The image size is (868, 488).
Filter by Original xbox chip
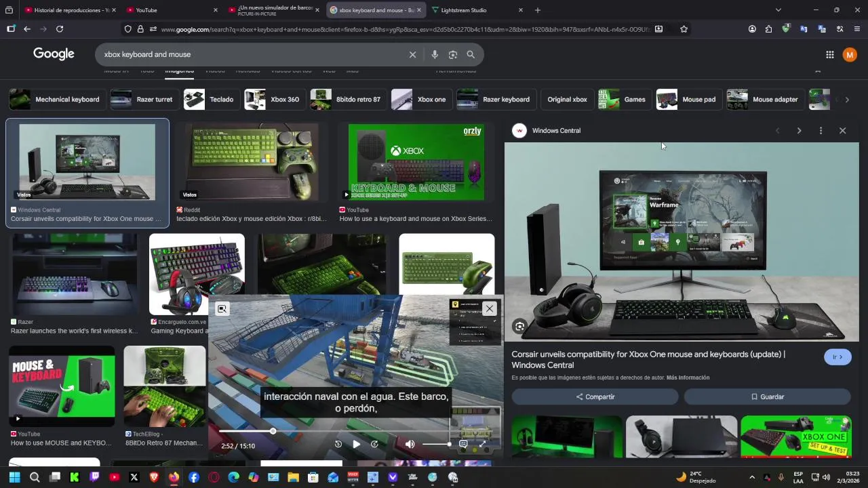click(x=567, y=100)
